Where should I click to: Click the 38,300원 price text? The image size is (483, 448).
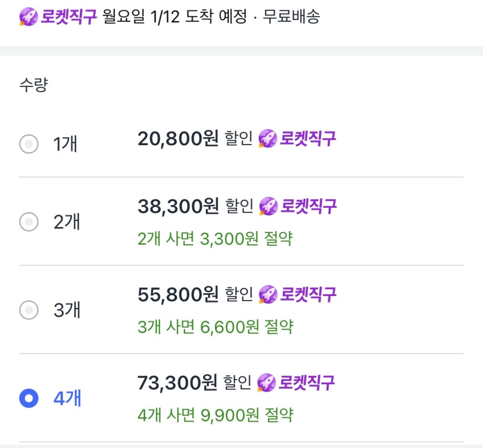(178, 207)
